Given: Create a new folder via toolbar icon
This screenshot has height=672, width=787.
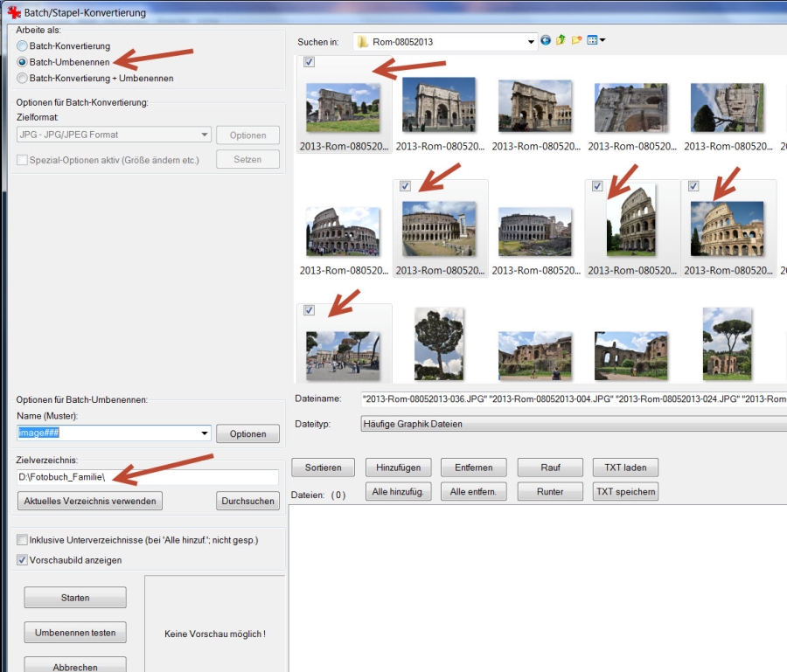Looking at the screenshot, I should [x=576, y=41].
